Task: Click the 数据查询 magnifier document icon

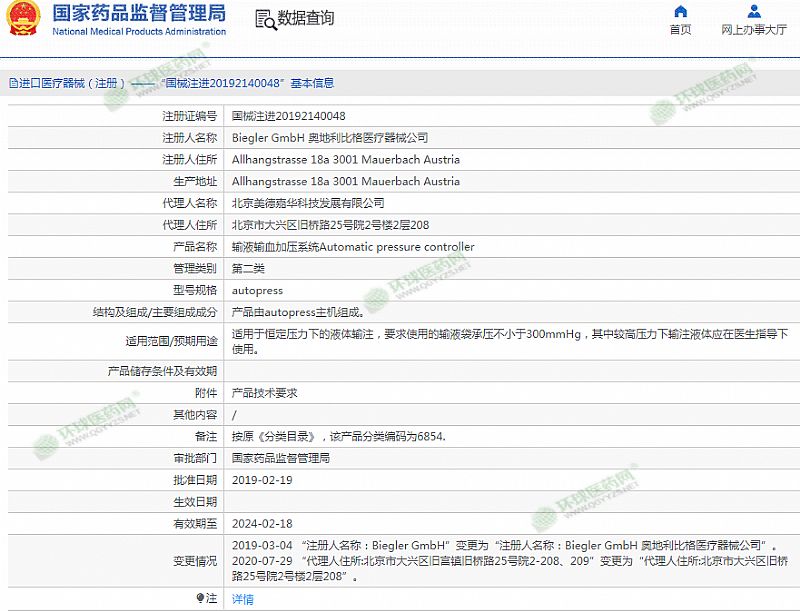Action: (263, 19)
